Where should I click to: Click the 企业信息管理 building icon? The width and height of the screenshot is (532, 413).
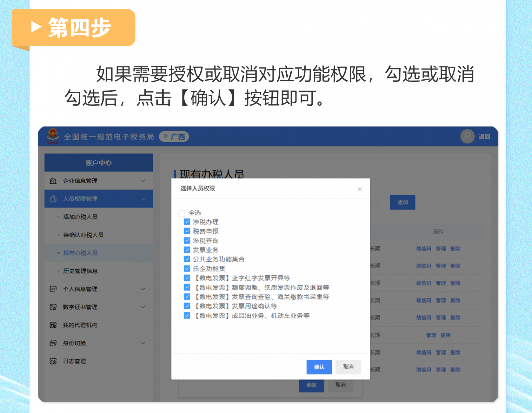pos(53,181)
